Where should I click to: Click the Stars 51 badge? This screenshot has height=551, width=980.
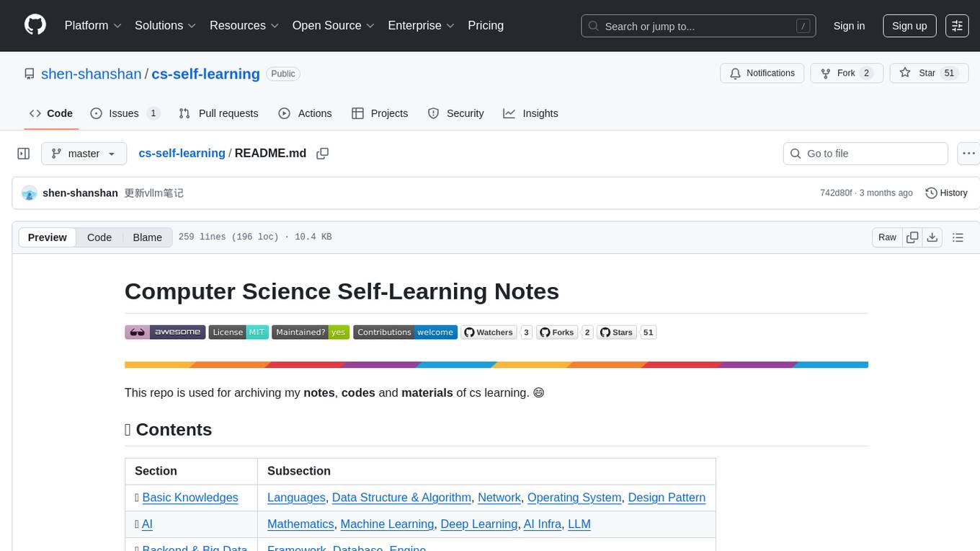point(626,332)
